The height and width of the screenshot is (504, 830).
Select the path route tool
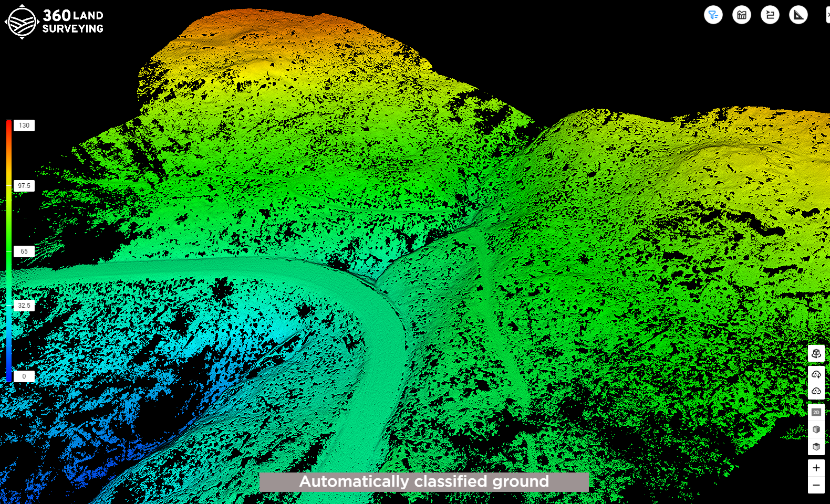pyautogui.click(x=770, y=15)
